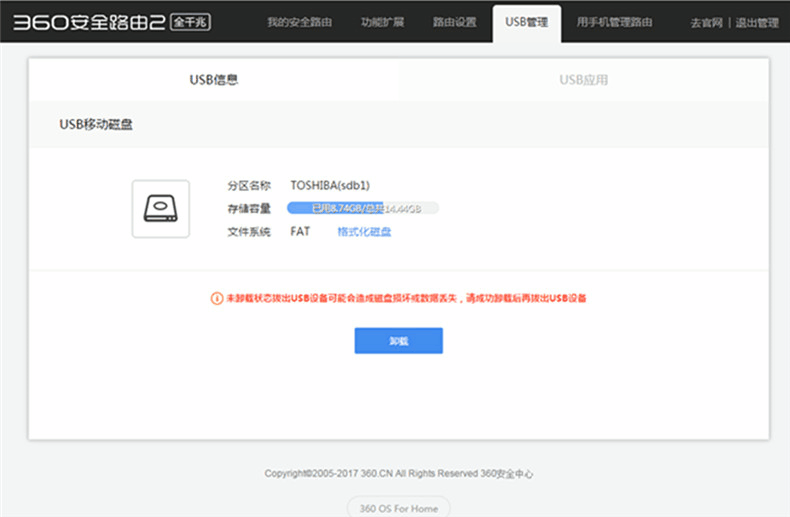Click the USB hard disk icon
Viewport: 790px width, 517px height.
pos(161,209)
